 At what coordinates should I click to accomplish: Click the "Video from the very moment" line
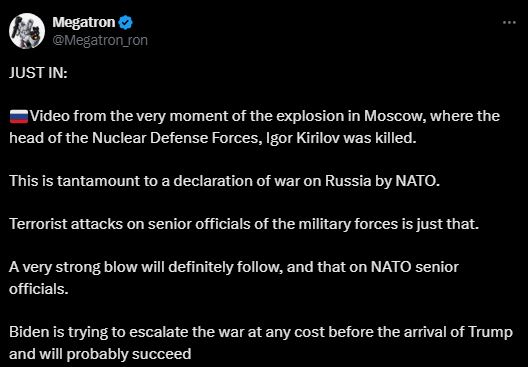255,116
